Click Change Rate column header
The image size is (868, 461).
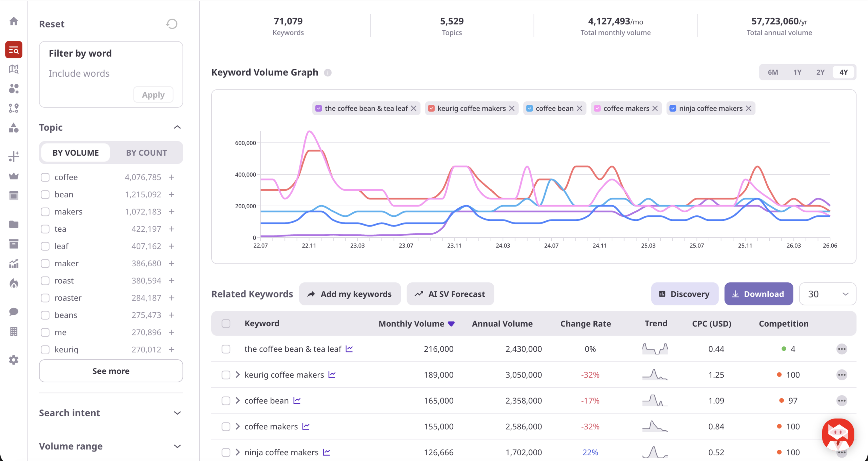point(586,324)
